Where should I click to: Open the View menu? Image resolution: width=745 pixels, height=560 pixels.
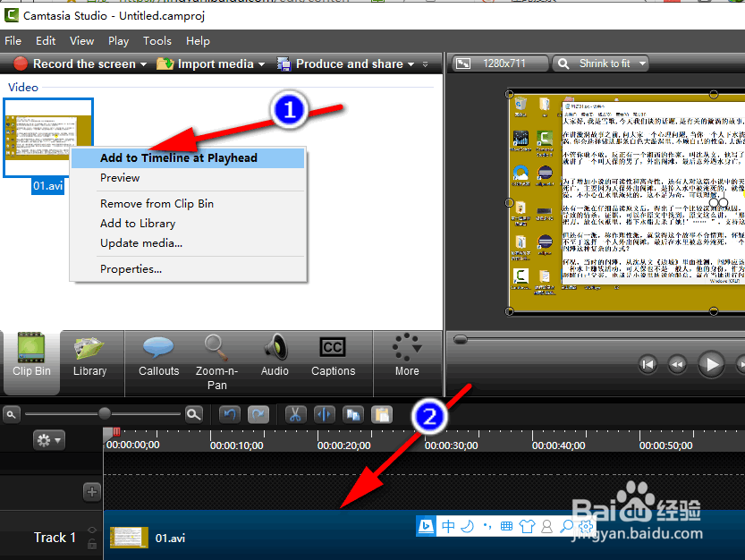click(81, 41)
